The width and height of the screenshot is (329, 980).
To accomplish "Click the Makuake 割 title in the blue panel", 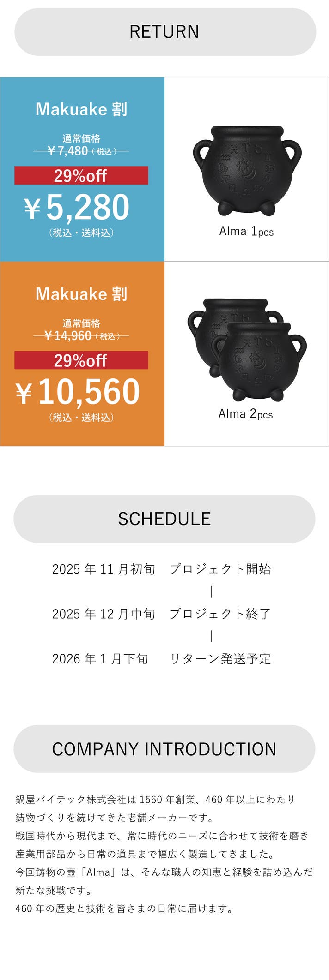I will [x=81, y=109].
